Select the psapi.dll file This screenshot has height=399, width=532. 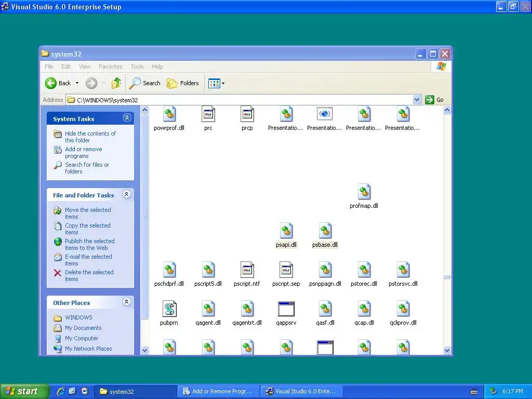286,235
